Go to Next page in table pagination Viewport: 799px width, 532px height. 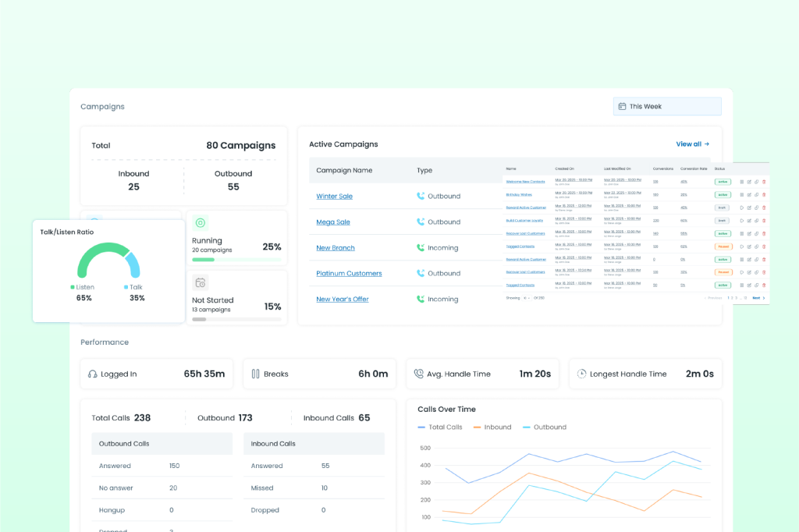pyautogui.click(x=758, y=298)
